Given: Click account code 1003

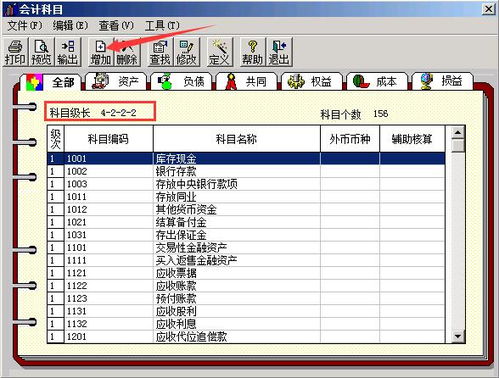Looking at the screenshot, I should 77,184.
